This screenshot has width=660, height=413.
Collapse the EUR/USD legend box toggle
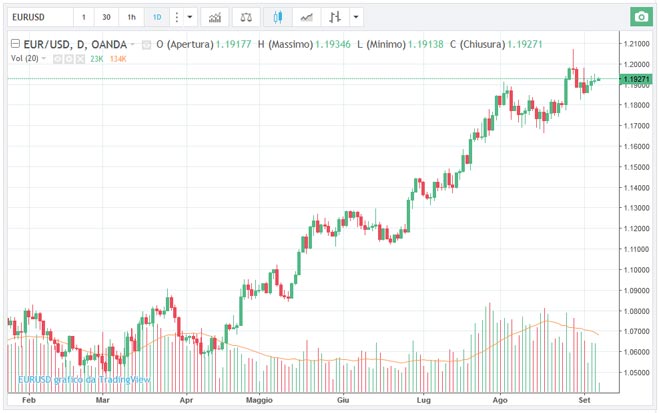pyautogui.click(x=13, y=45)
